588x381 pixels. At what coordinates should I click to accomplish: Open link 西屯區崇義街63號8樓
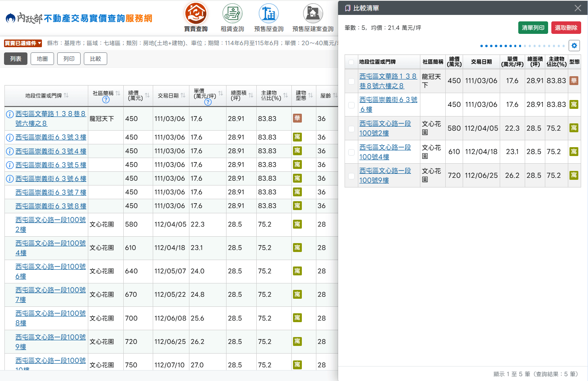(51, 206)
